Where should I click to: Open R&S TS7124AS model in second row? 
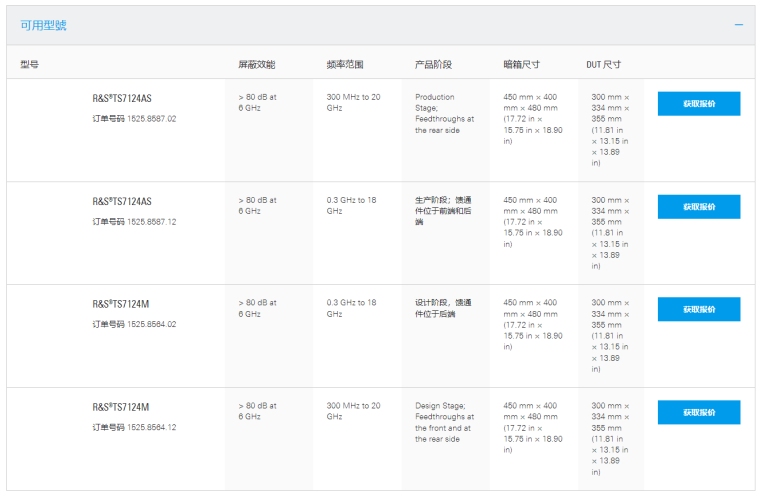click(122, 201)
